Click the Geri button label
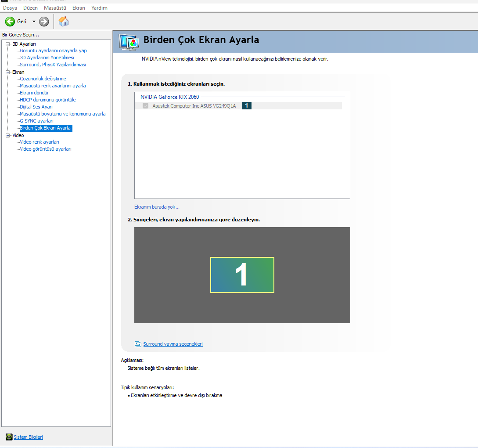Image resolution: width=478 pixels, height=448 pixels. (x=22, y=22)
